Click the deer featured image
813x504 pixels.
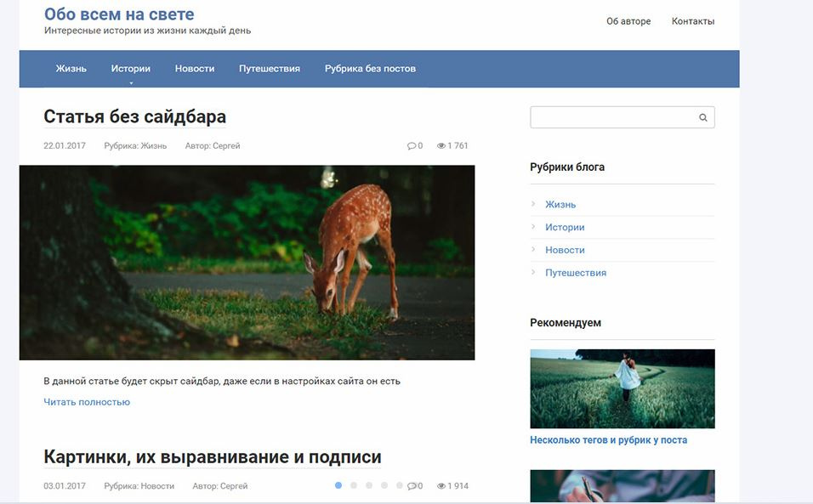[247, 263]
